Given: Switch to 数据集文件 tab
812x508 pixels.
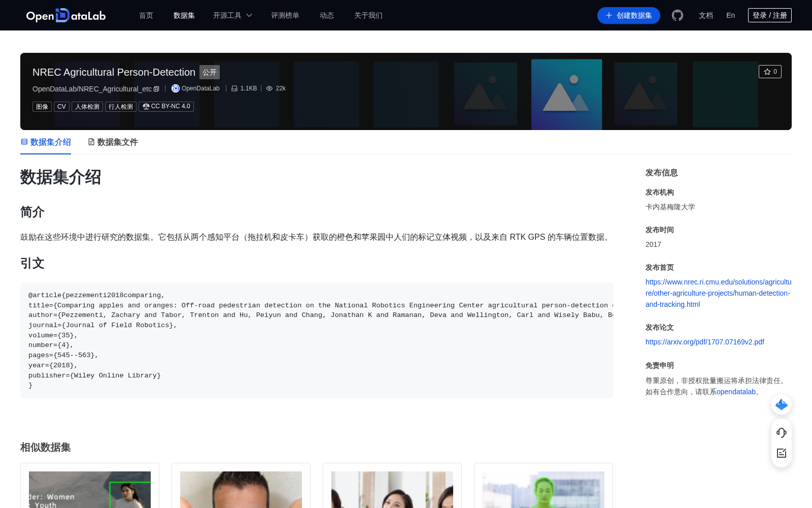Looking at the screenshot, I should pyautogui.click(x=113, y=142).
